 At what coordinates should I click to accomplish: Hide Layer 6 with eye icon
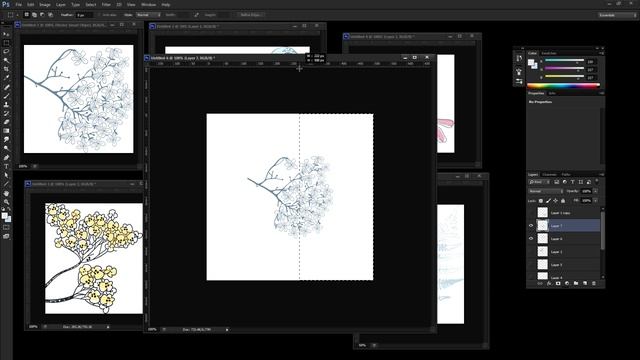pos(531,239)
